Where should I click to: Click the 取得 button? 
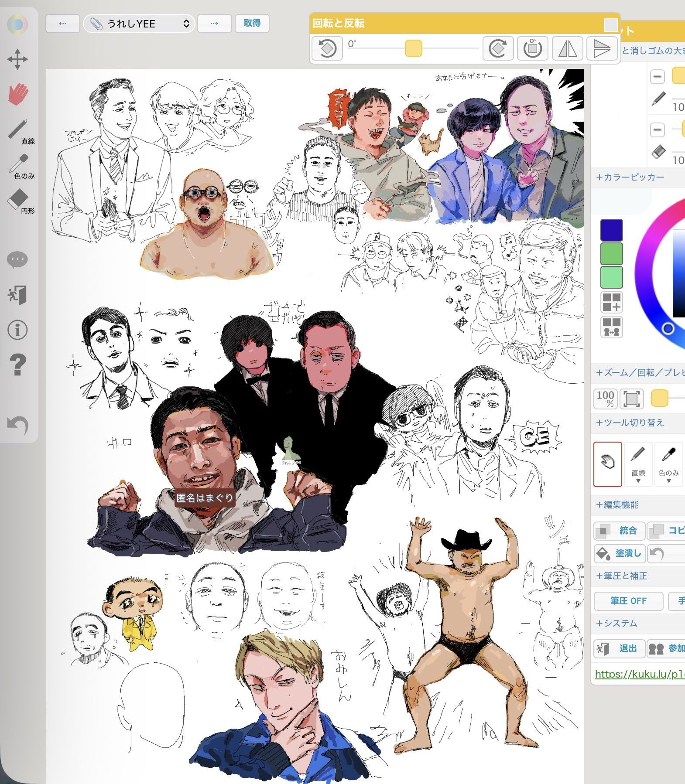pyautogui.click(x=252, y=23)
